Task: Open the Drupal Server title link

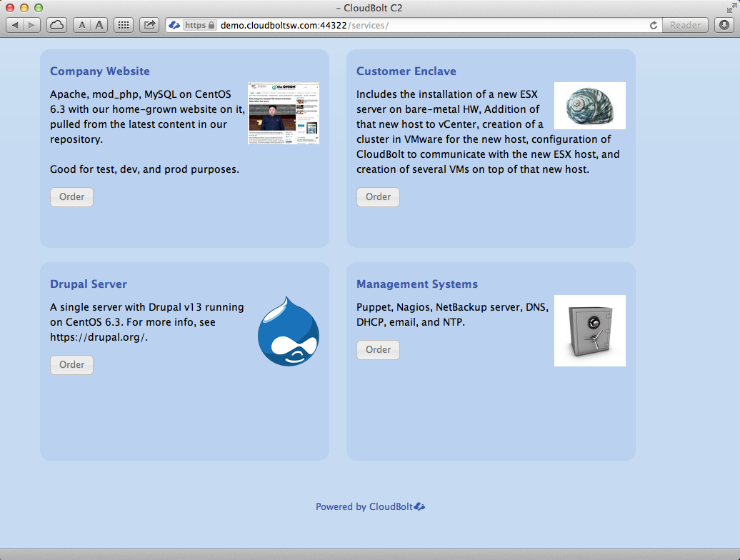Action: pyautogui.click(x=89, y=284)
